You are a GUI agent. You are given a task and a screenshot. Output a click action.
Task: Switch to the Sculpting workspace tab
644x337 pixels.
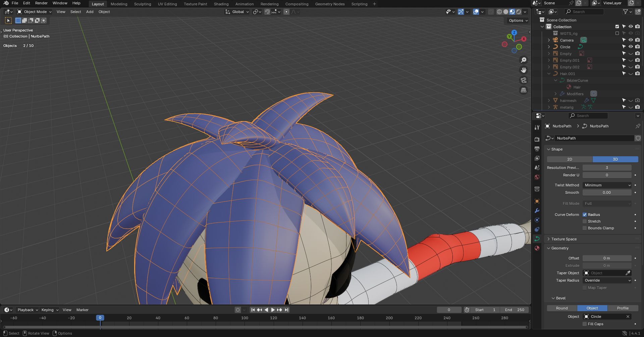pos(143,4)
